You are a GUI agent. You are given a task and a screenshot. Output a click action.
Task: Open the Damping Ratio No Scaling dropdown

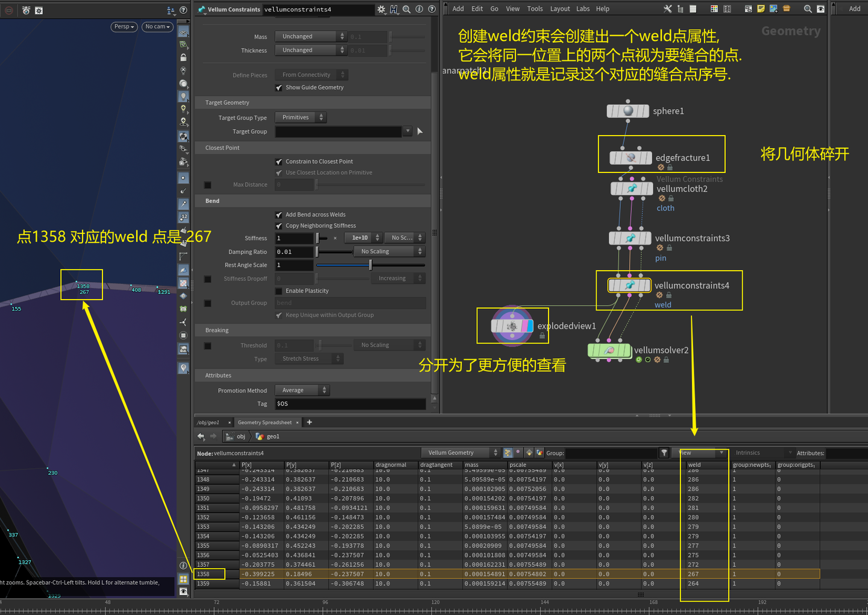pos(389,251)
